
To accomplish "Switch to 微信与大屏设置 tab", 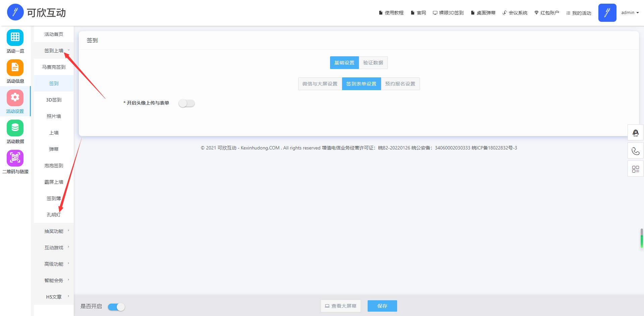I will [320, 84].
